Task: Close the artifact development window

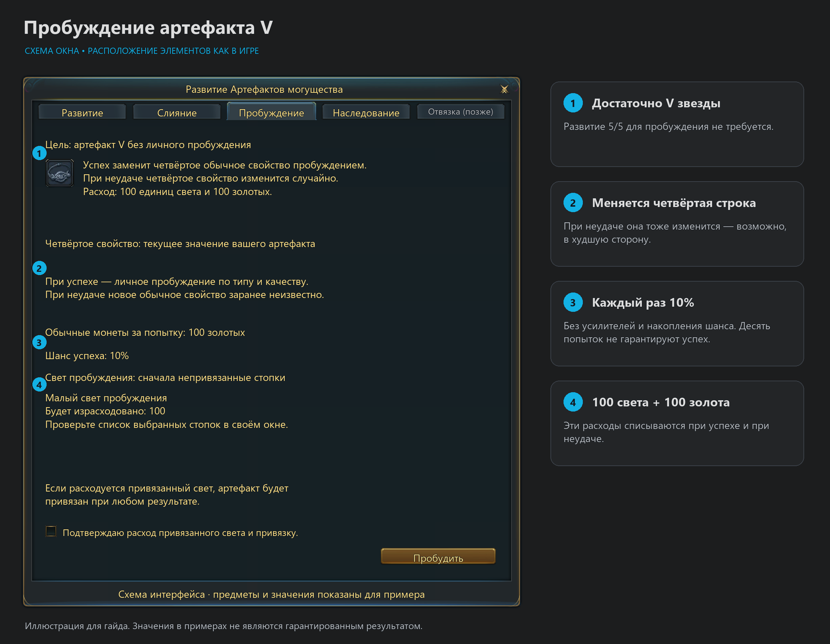Action: 504,90
